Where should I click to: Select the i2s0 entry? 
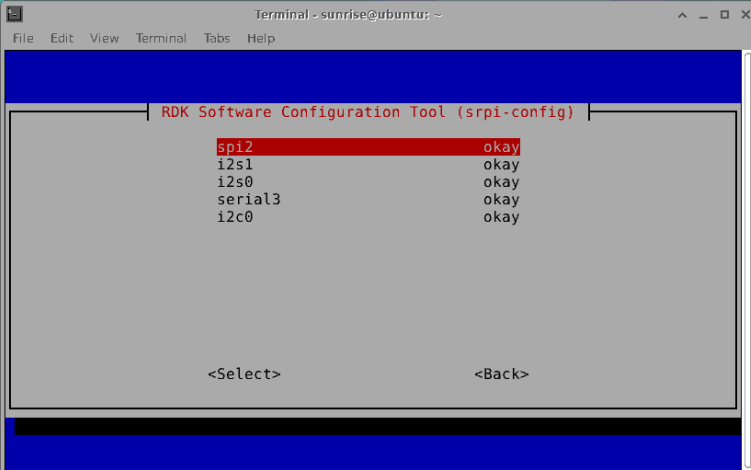pos(368,182)
